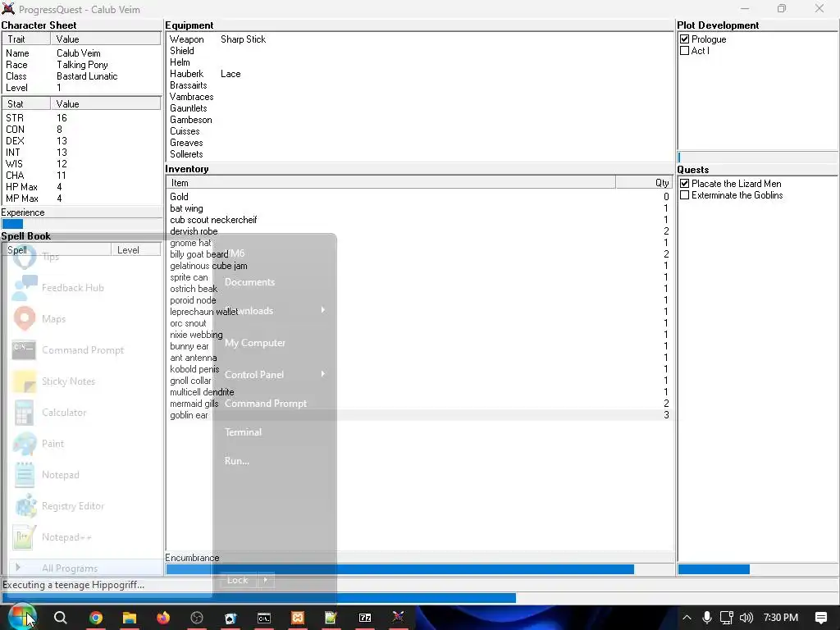Open Notepad++ from Start menu list
This screenshot has height=630, width=840.
(66, 536)
